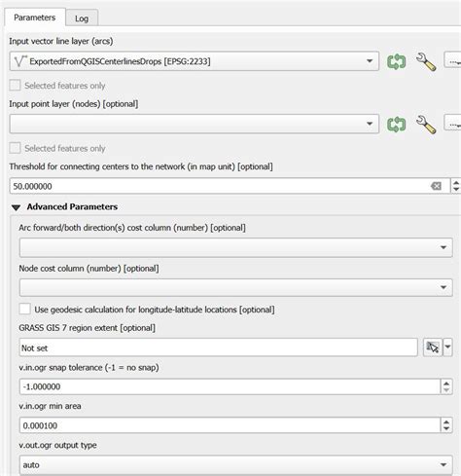Browse for arcs input line layer file
Image resolution: width=461 pixels, height=476 pixels.
click(x=452, y=60)
